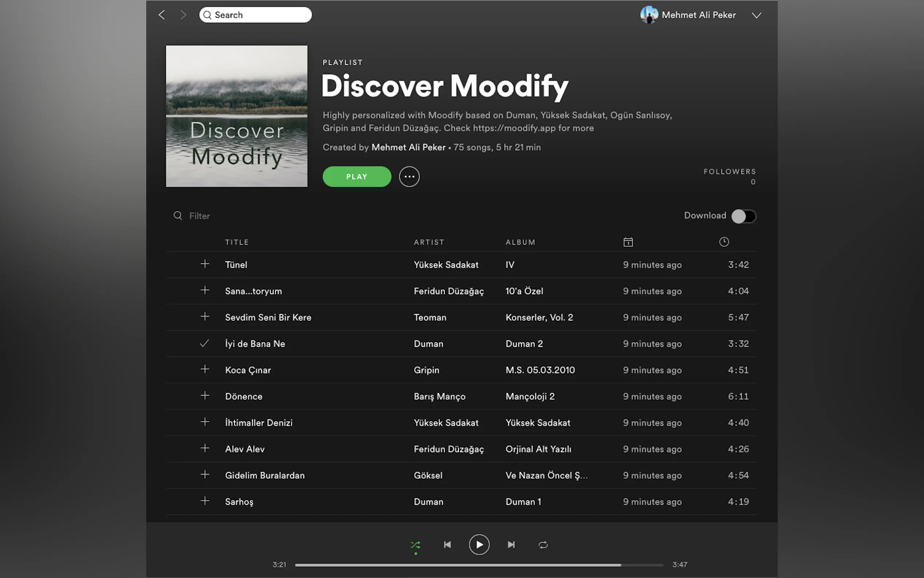
Task: Add Tünel to library with plus icon
Action: (205, 264)
